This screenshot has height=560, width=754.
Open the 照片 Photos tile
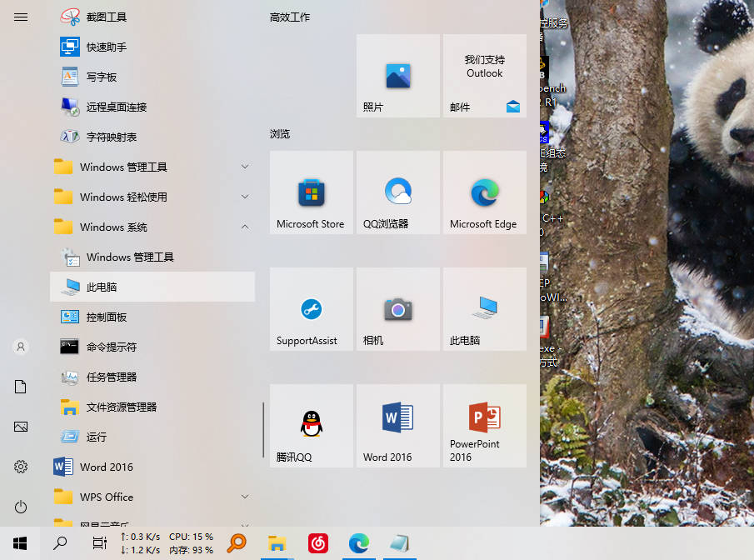coord(397,75)
